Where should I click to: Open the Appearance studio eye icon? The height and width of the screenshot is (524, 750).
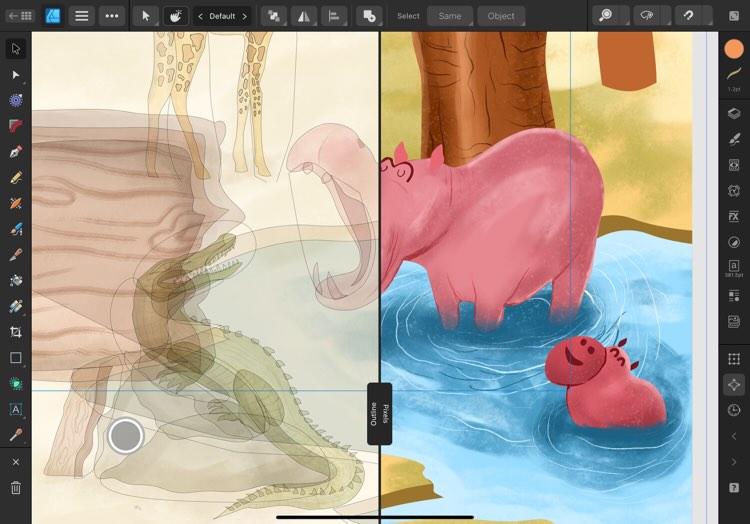734,165
